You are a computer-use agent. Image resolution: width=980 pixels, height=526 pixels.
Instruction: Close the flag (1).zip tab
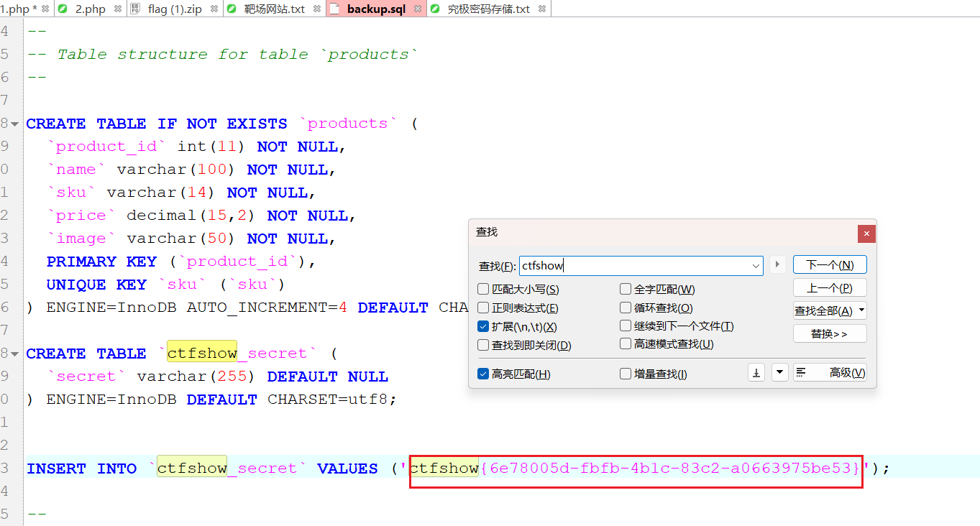coord(215,9)
